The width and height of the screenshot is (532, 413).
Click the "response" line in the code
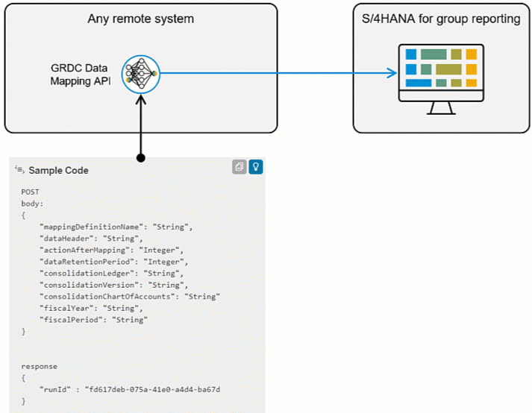[x=39, y=367]
